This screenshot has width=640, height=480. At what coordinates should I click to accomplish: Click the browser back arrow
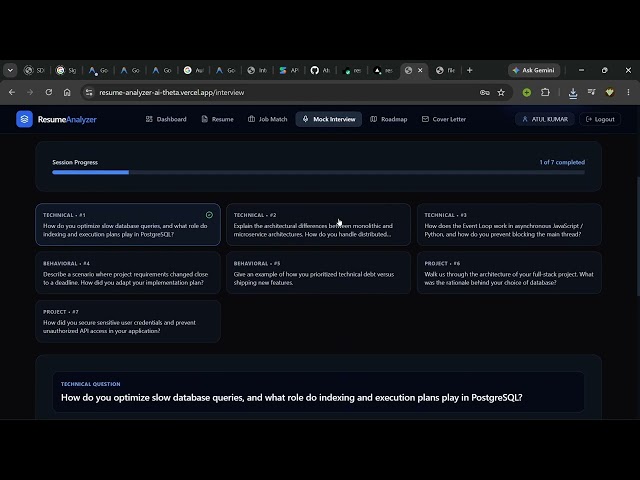point(12,92)
